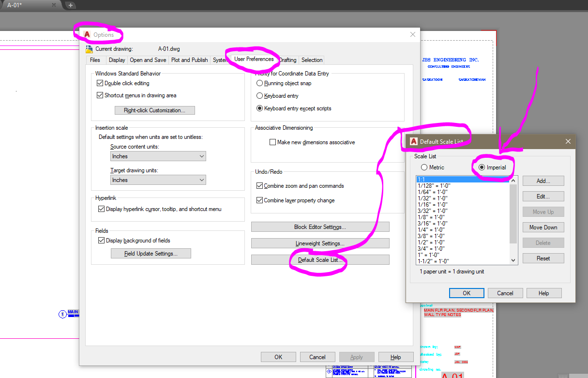Click the current drawing file icon
588x378 pixels.
(89, 49)
